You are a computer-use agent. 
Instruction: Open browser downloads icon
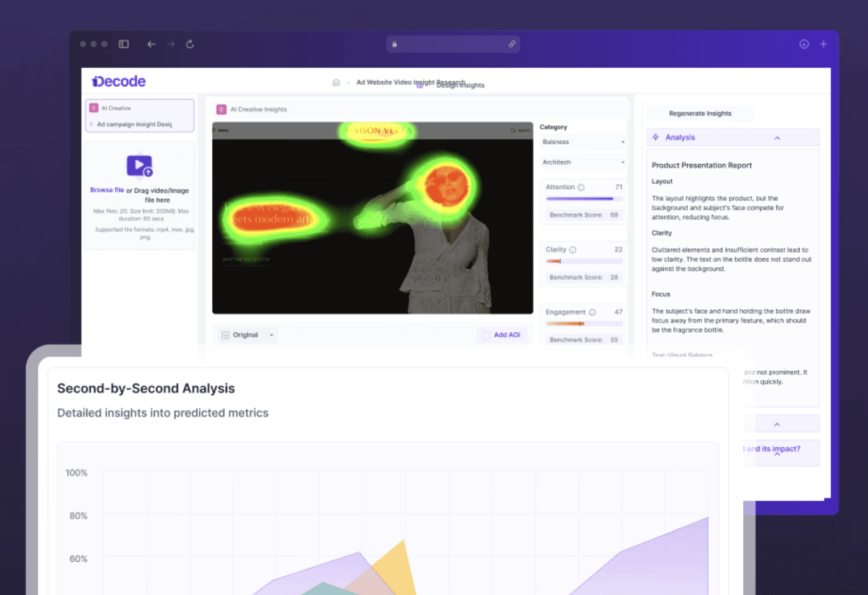tap(804, 44)
